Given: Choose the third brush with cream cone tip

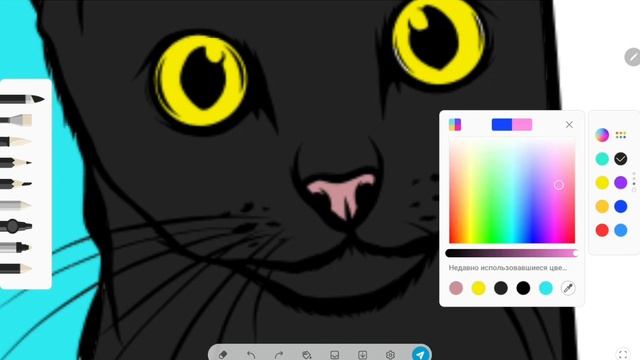Looking at the screenshot, I should (16, 142).
